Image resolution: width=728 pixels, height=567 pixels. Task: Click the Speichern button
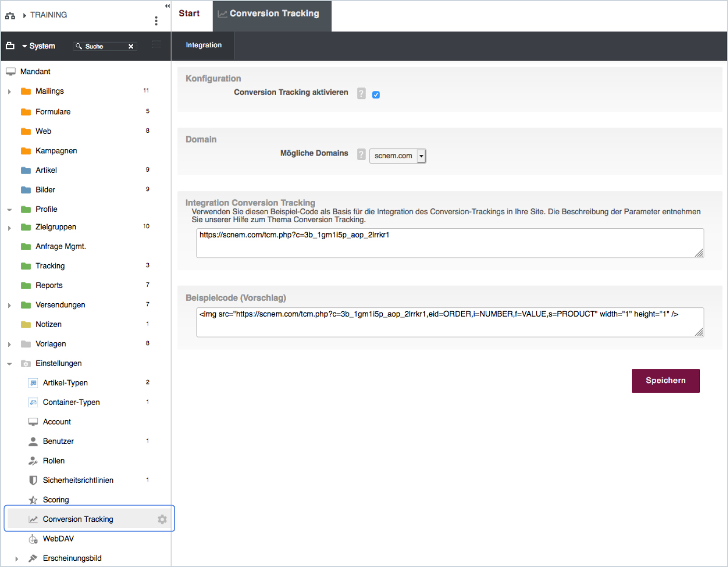point(665,381)
